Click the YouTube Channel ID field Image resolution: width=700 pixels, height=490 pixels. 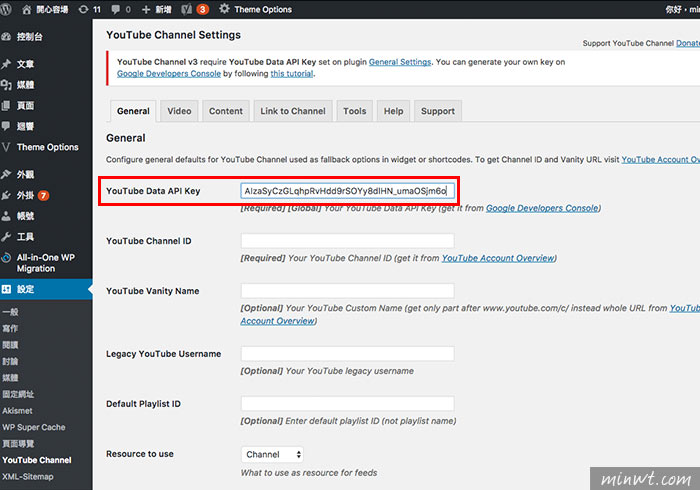[x=347, y=241]
